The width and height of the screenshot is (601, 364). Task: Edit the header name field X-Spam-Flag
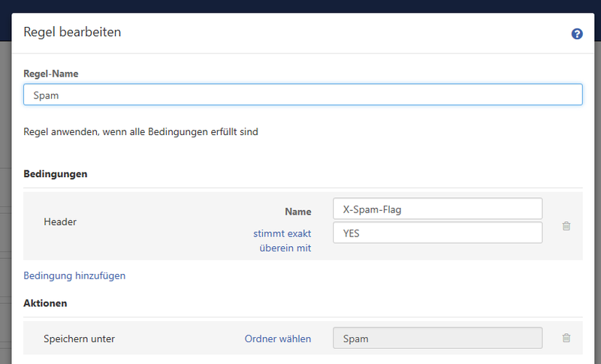tap(437, 209)
